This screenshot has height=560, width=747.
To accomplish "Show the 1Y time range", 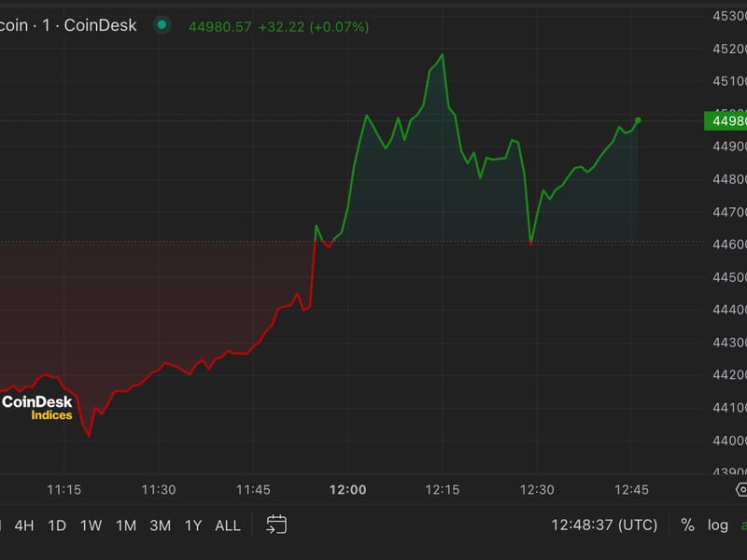I will 193,525.
